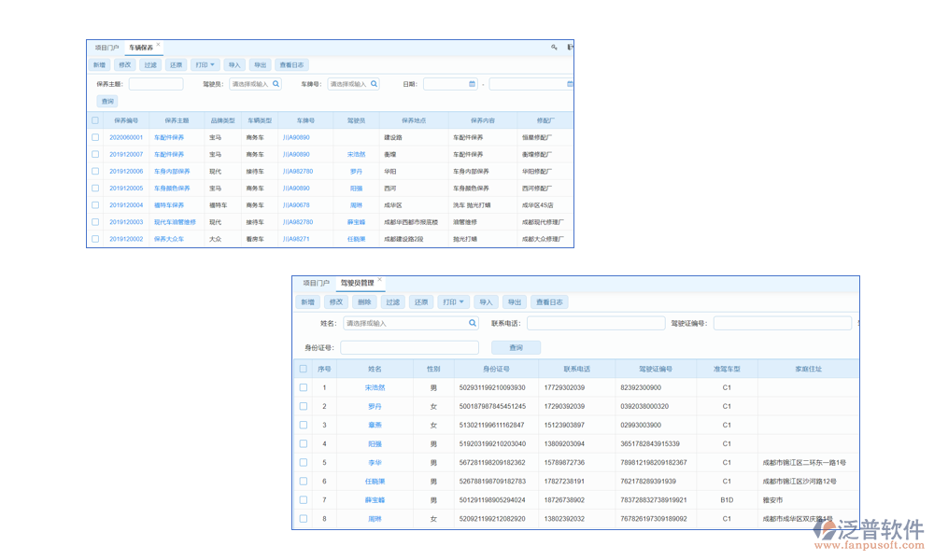Check the row checkbox for 2020060001
Image resolution: width=934 pixels, height=560 pixels.
coord(95,137)
